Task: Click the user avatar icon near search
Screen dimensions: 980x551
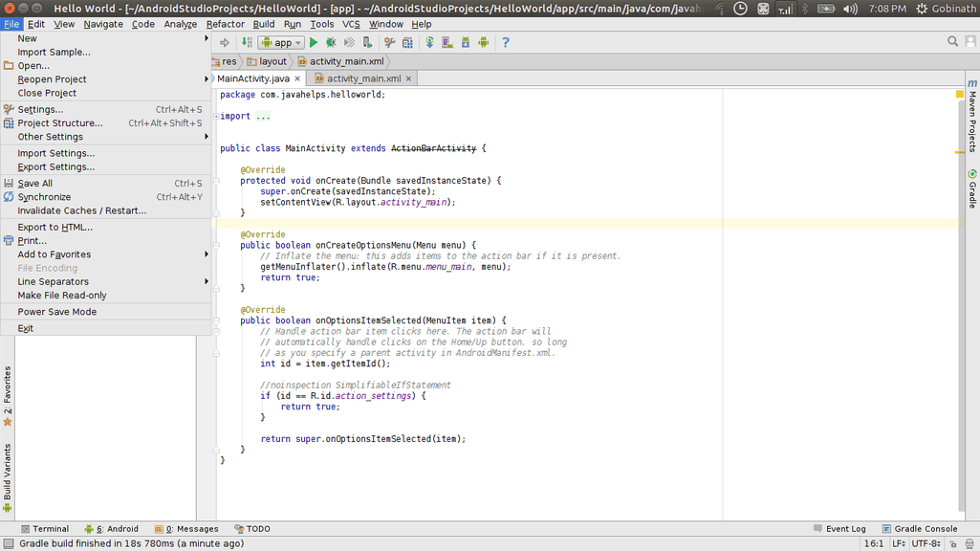Action: click(x=970, y=41)
